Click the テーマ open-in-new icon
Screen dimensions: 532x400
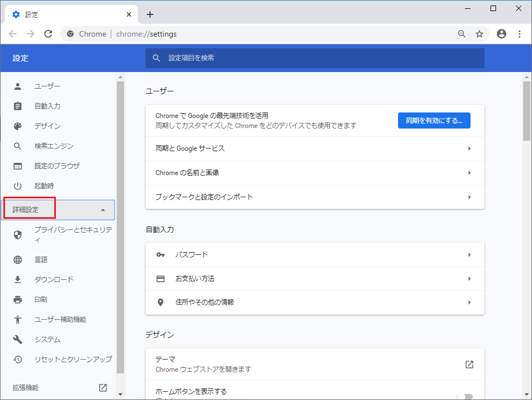click(469, 365)
